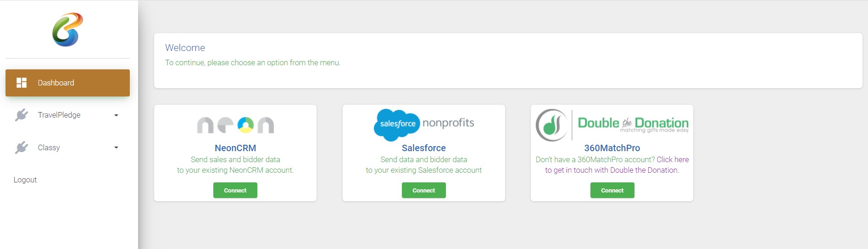
Task: Click the blue Salesforce cloud logo
Action: coord(397,124)
